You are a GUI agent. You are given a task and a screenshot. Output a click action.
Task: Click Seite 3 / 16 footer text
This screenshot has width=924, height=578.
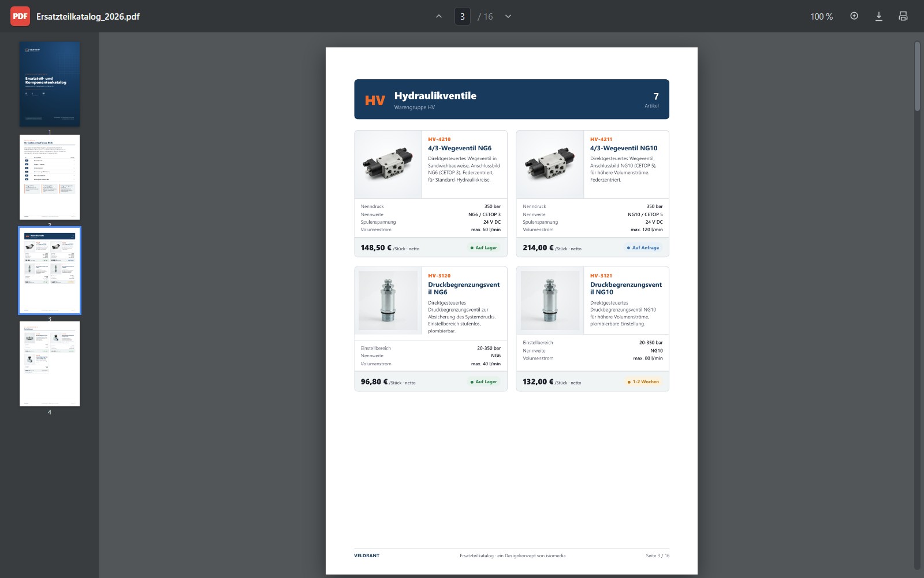[658, 555]
